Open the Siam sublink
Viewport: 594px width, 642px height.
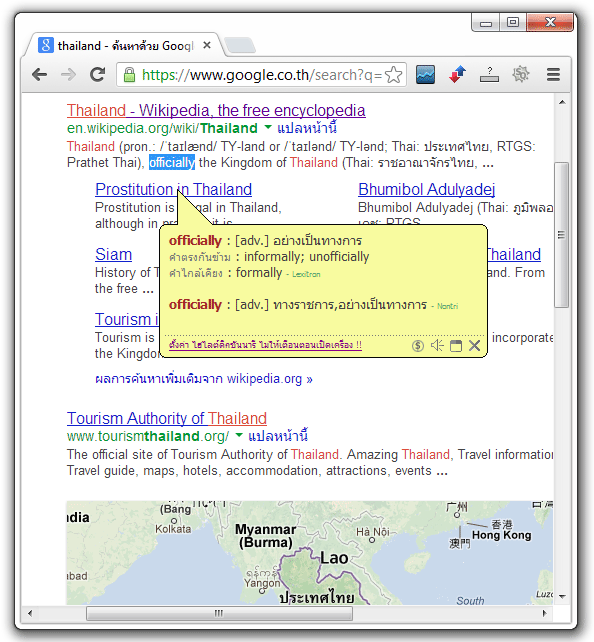point(113,255)
